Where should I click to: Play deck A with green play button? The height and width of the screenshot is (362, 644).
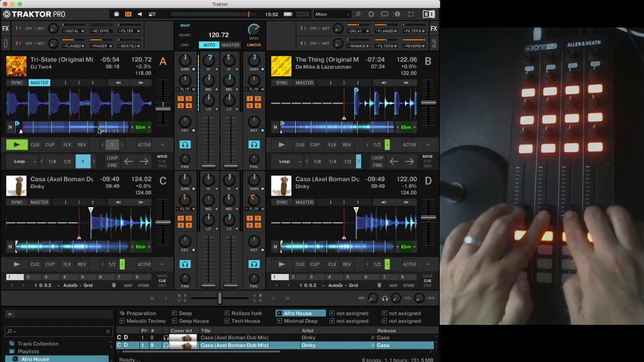17,145
